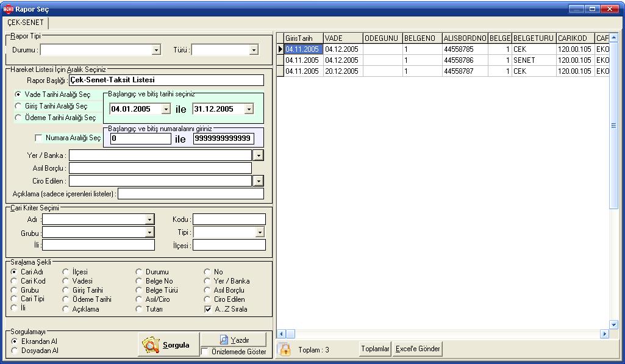Sort by Yer / Banka radio button
The height and width of the screenshot is (364, 625).
click(207, 281)
